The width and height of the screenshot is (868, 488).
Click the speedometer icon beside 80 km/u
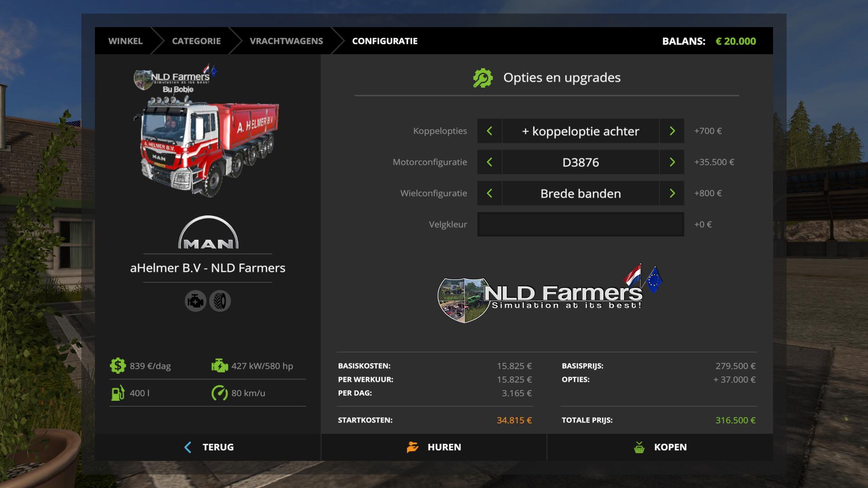(220, 393)
